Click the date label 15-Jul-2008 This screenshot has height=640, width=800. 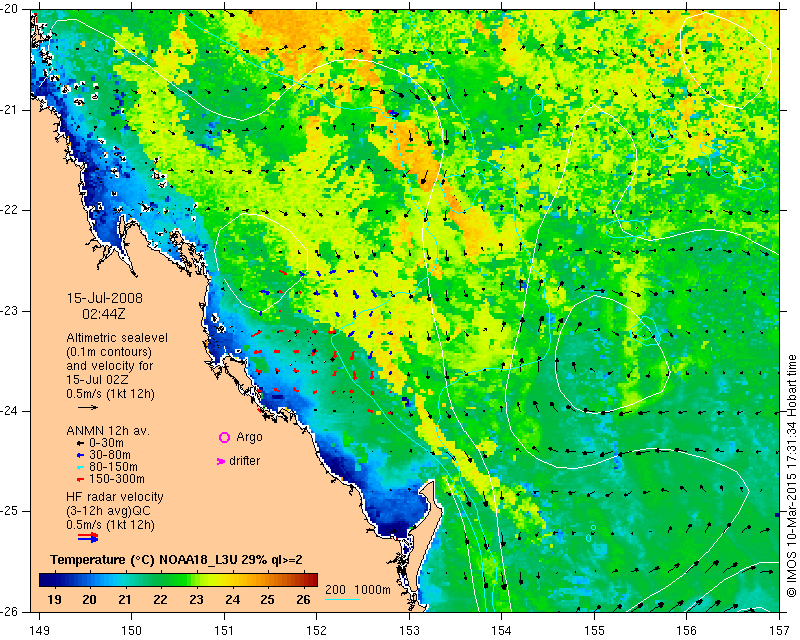coord(105,298)
